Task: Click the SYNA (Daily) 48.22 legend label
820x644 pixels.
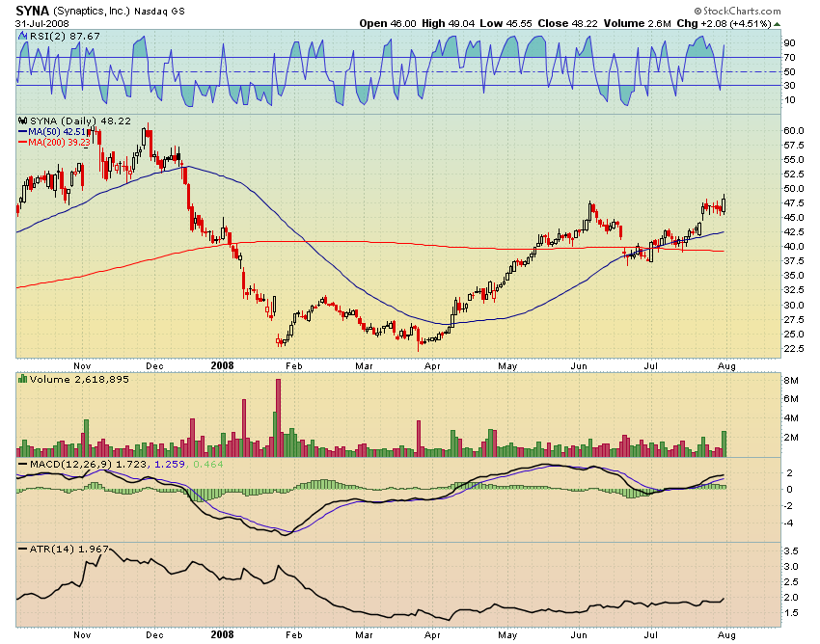Action: click(x=80, y=121)
